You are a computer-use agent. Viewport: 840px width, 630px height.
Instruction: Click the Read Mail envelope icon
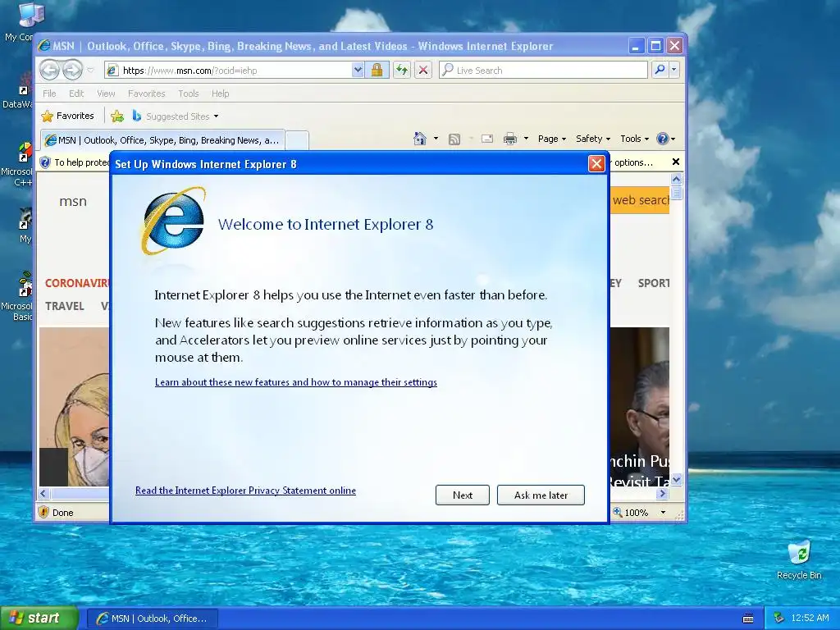(x=487, y=139)
